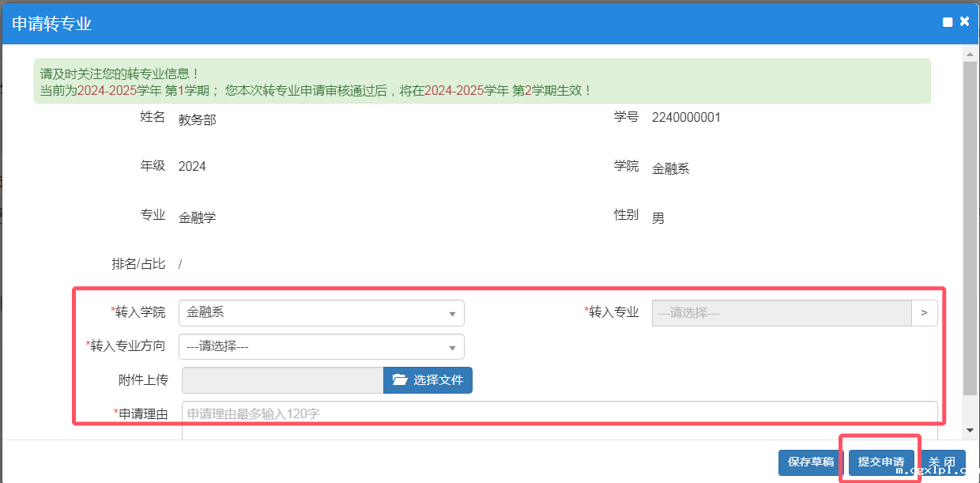Click the > button beside 转入专业
Image resolution: width=980 pixels, height=483 pixels.
pos(924,313)
